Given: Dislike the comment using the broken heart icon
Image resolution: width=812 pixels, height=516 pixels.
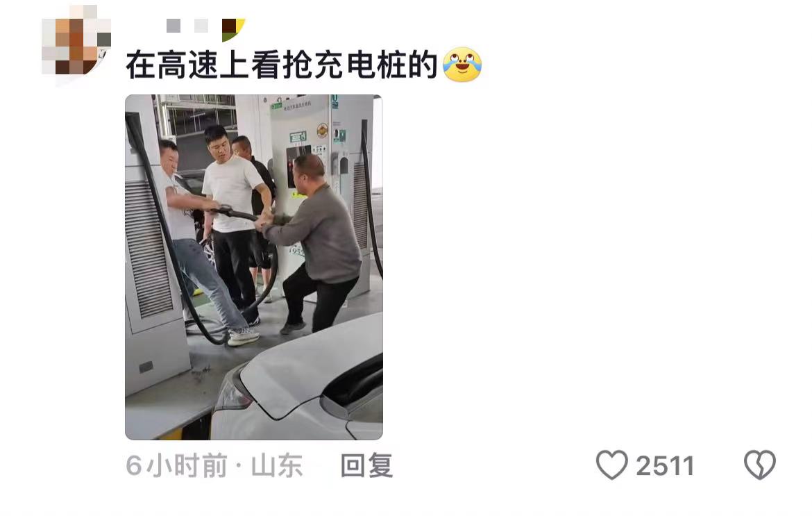Looking at the screenshot, I should (760, 465).
